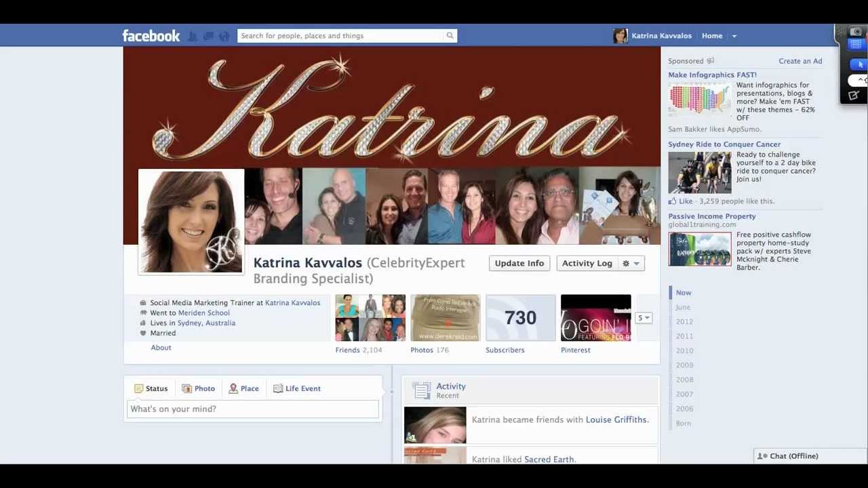Select the cursor pointer tool in recording toolbar
868x488 pixels.
point(859,64)
